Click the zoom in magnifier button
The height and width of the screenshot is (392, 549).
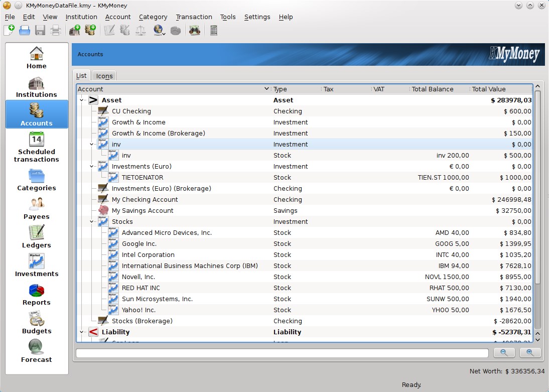click(x=530, y=353)
